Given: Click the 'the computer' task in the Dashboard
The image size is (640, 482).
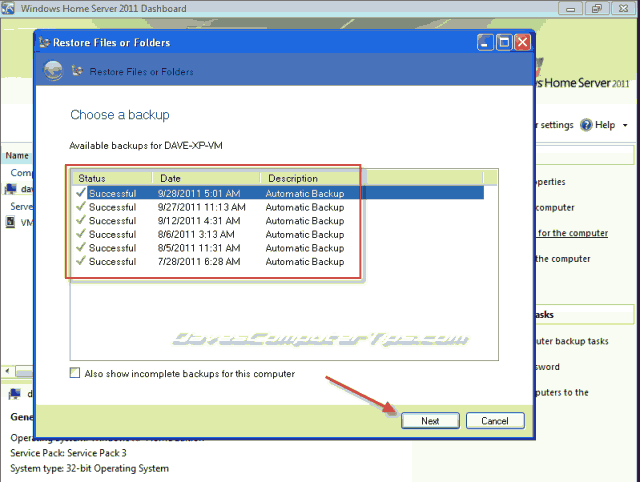Looking at the screenshot, I should (x=563, y=259).
